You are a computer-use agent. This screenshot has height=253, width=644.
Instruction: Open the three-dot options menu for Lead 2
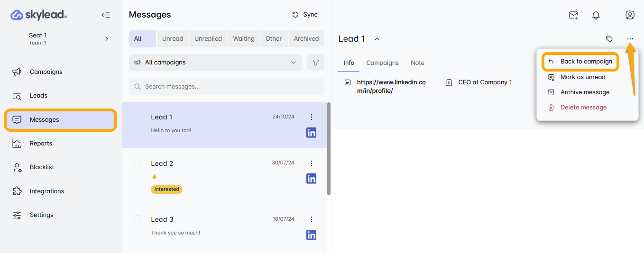point(312,163)
